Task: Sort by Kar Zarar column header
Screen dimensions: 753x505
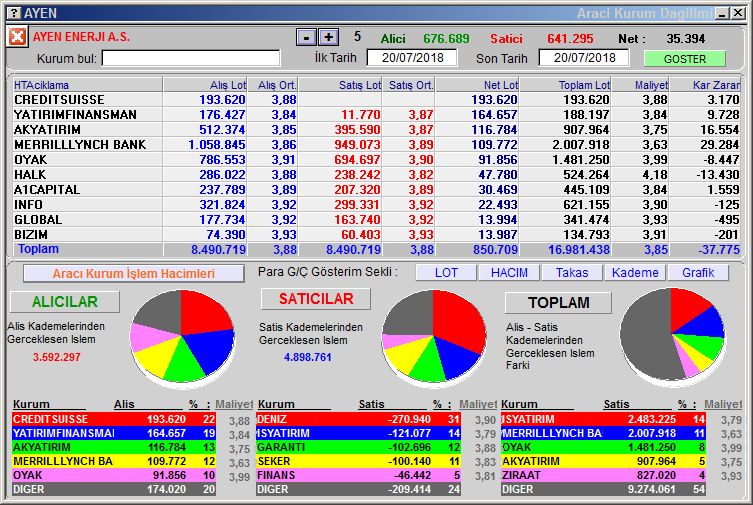Action: [705, 85]
